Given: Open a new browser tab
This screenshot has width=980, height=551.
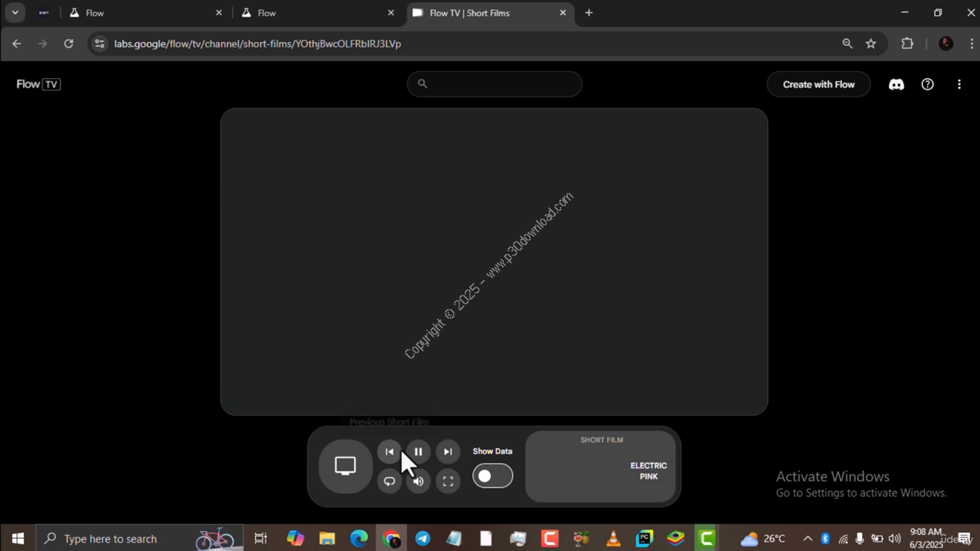Looking at the screenshot, I should tap(589, 13).
